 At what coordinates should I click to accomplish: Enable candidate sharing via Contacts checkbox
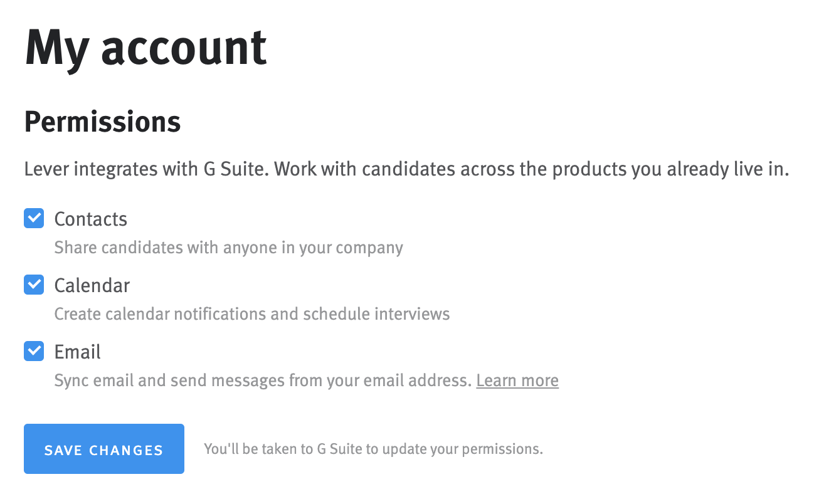tap(33, 218)
